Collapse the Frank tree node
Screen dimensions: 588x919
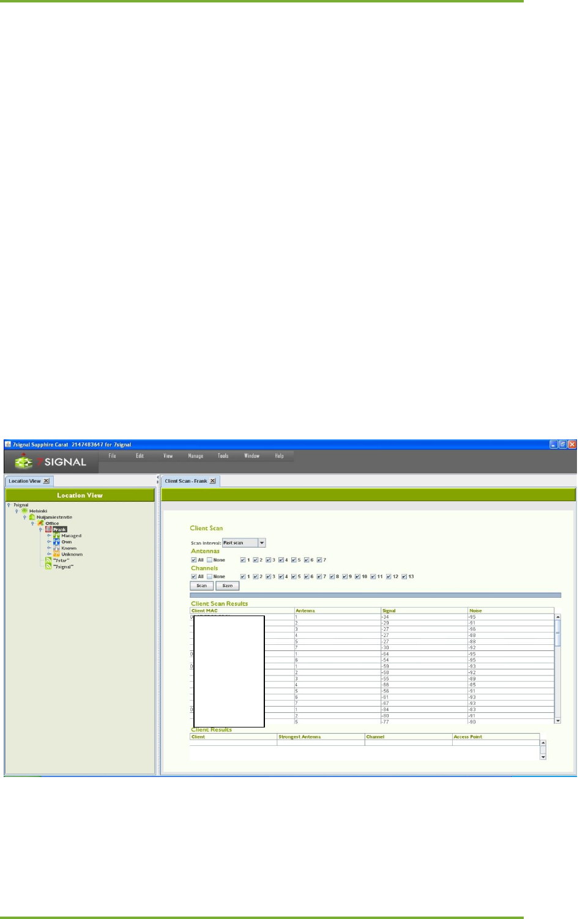click(x=41, y=529)
